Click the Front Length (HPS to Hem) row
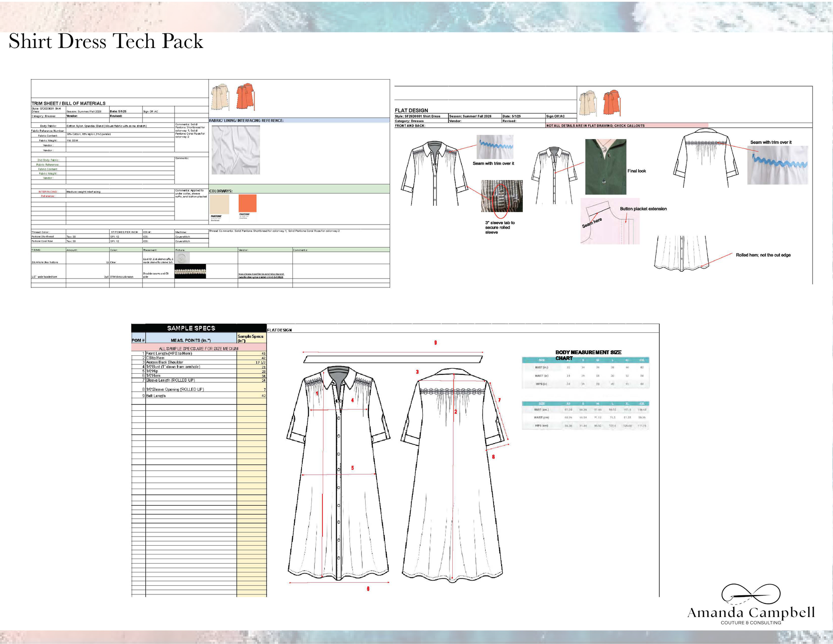The width and height of the screenshot is (833, 644). coord(169,353)
